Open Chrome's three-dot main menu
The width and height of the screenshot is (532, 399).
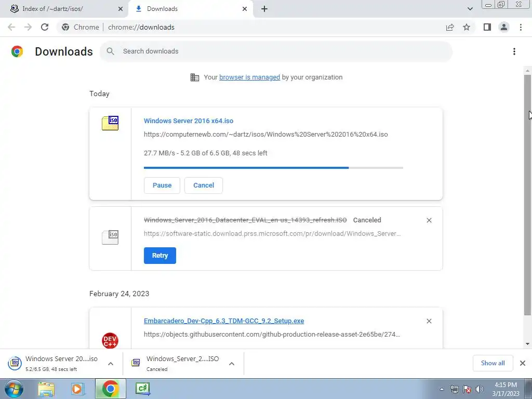(521, 27)
